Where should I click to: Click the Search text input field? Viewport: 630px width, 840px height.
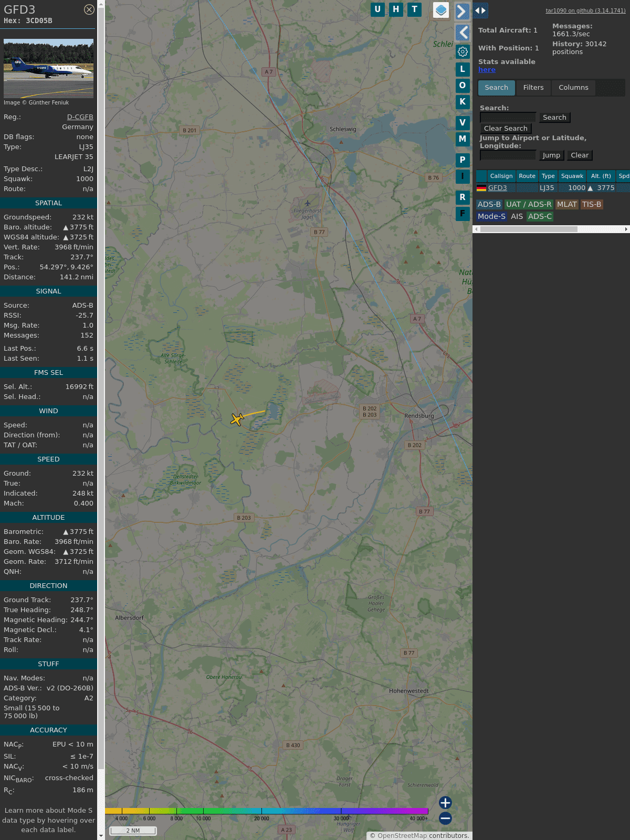coord(508,118)
